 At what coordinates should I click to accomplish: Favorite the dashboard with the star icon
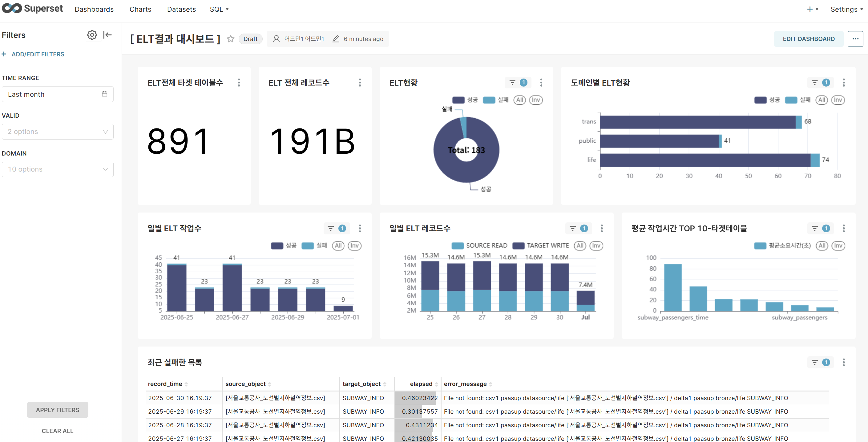231,39
